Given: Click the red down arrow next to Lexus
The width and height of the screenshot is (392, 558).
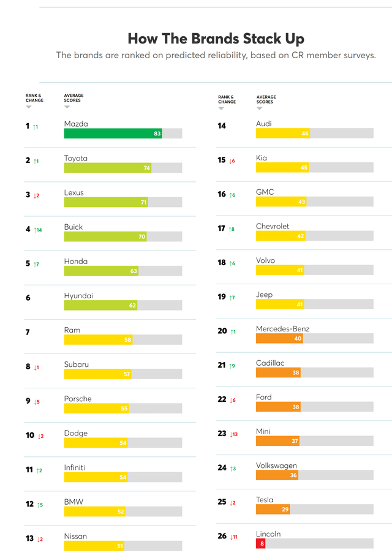Looking at the screenshot, I should pyautogui.click(x=36, y=195).
